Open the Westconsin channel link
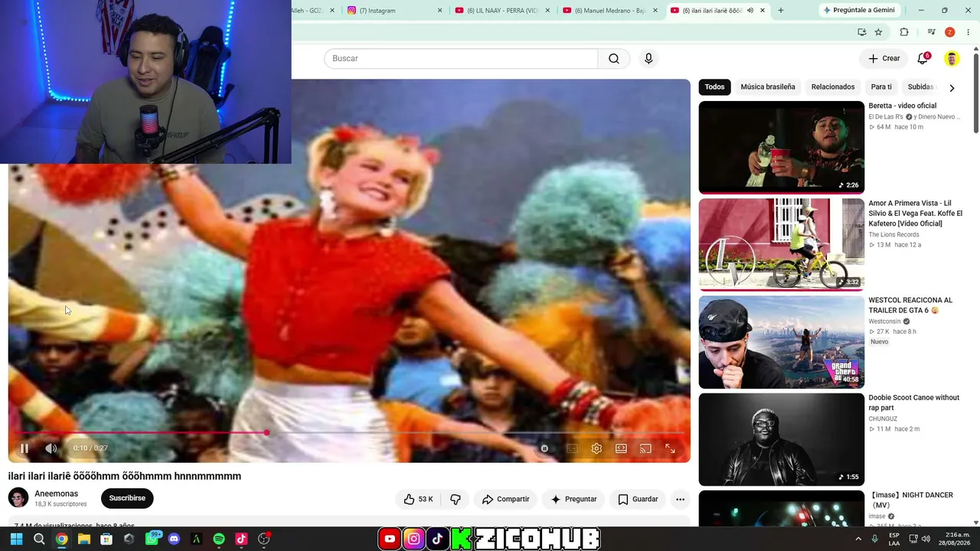The image size is (980, 551). pos(884,321)
